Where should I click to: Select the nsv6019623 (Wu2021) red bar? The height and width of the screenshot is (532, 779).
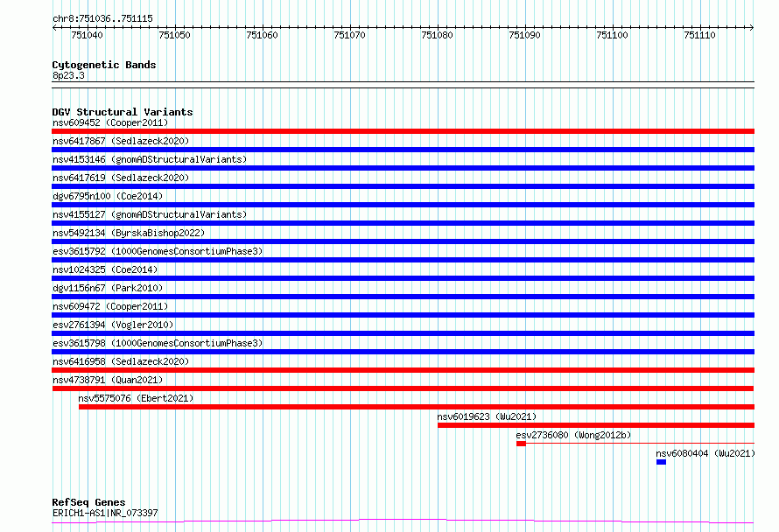click(596, 425)
